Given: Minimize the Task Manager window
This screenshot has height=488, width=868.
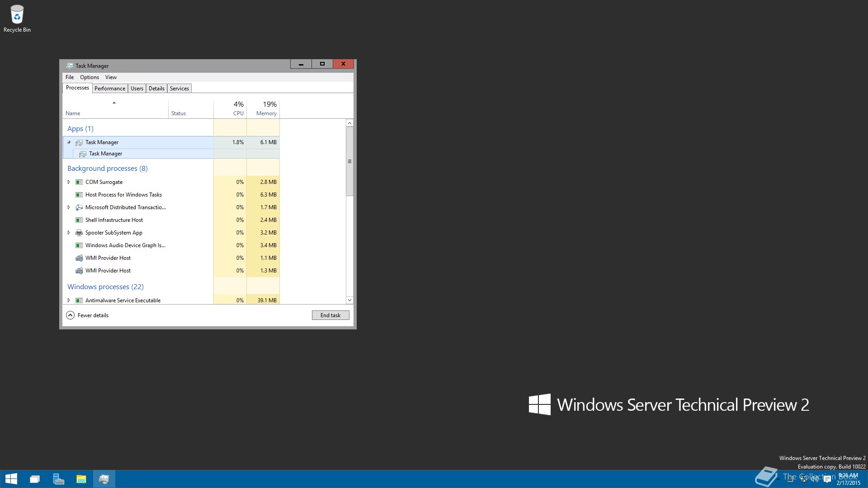Looking at the screenshot, I should tap(301, 64).
